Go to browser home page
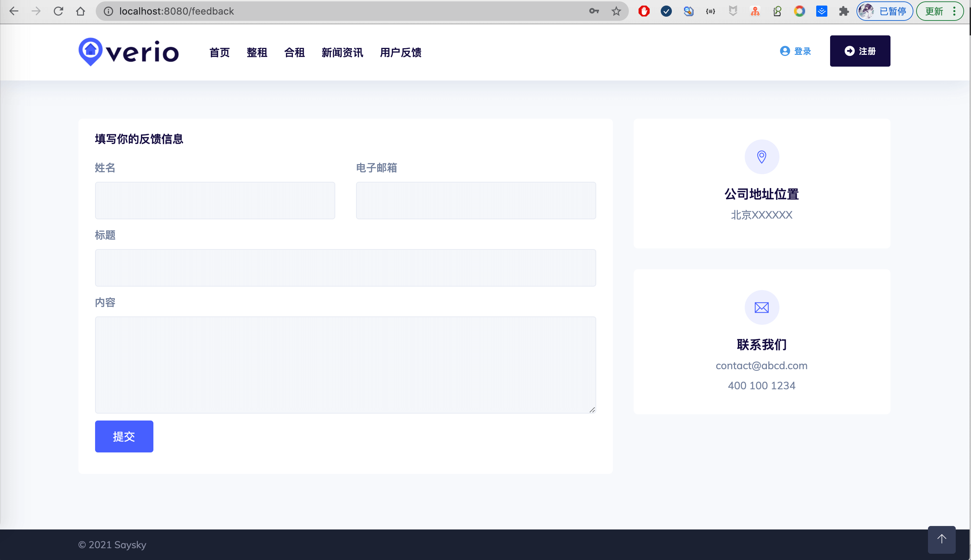971x560 pixels. pyautogui.click(x=81, y=11)
